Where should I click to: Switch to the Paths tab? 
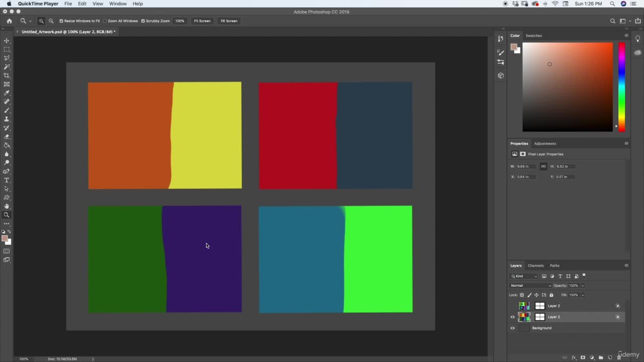(x=554, y=265)
